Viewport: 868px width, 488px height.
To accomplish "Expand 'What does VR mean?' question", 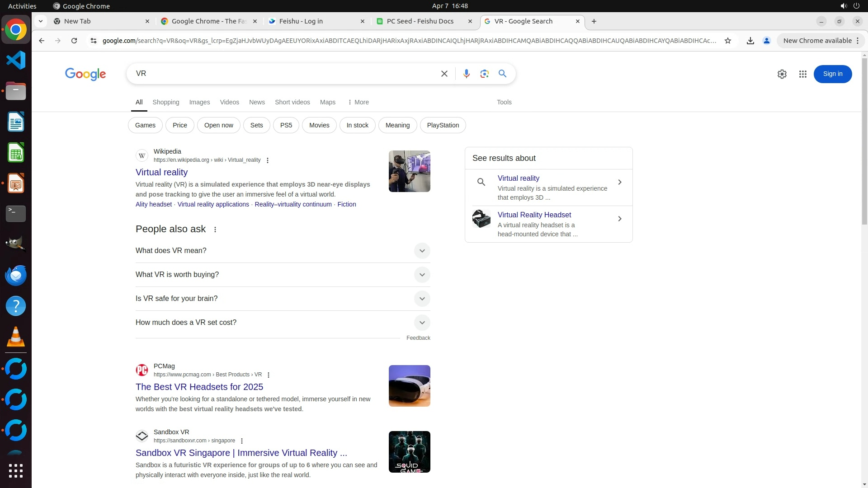I will [x=421, y=251].
